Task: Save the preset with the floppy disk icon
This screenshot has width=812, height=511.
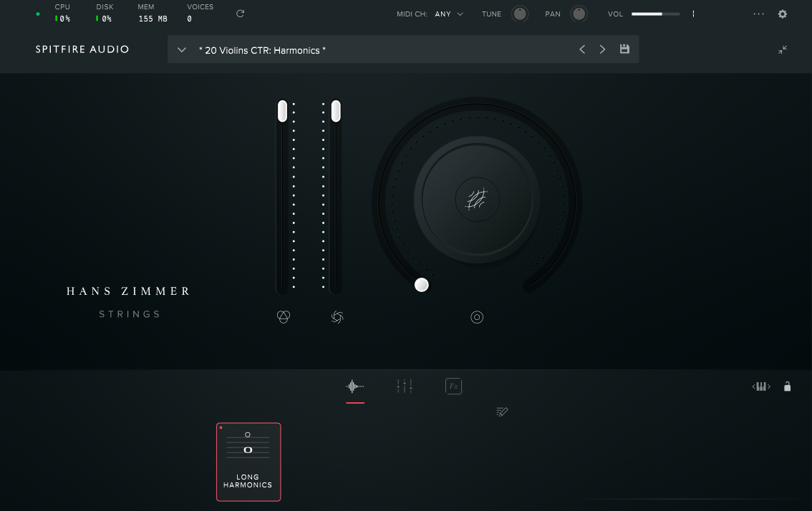Action: pyautogui.click(x=624, y=49)
